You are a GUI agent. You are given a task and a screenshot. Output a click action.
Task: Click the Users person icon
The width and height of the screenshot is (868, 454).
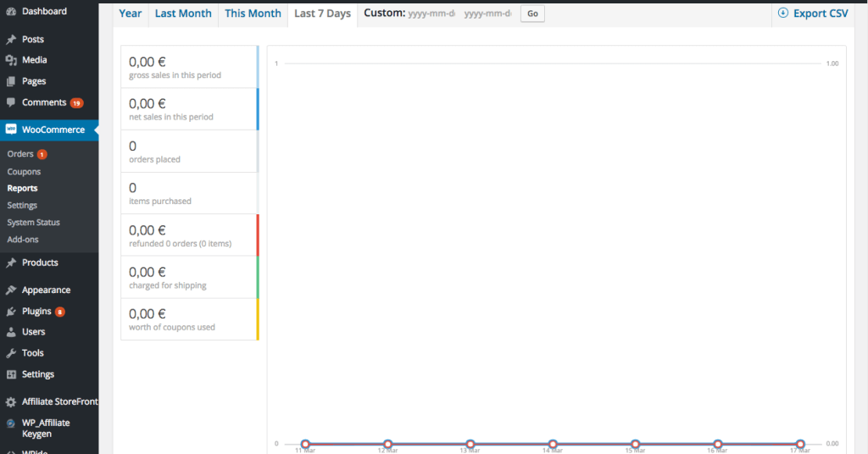11,332
